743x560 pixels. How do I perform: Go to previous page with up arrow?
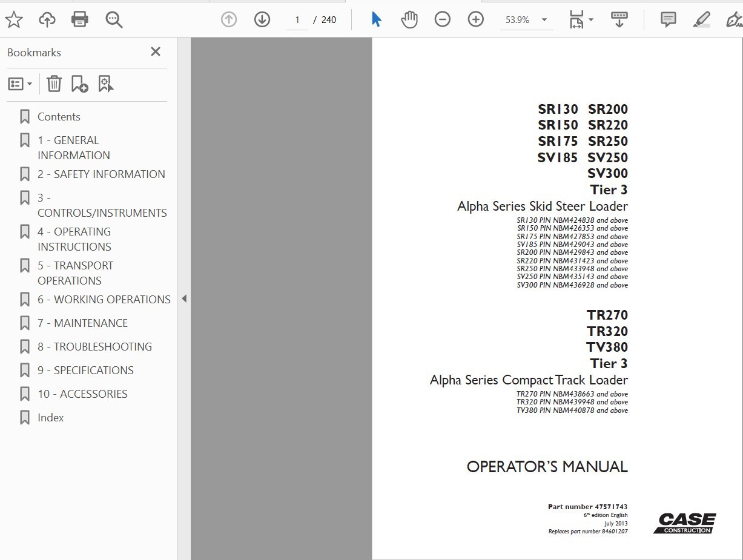[229, 20]
